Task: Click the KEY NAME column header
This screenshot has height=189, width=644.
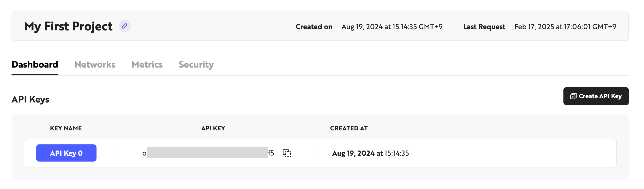Action: pos(66,128)
